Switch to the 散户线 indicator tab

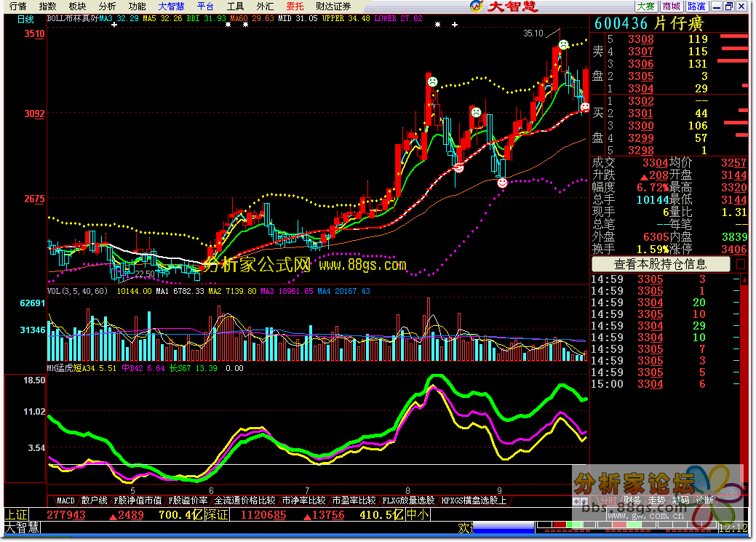point(94,501)
